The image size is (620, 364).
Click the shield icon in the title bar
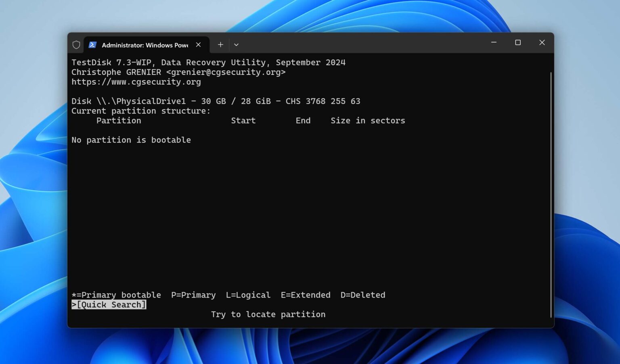tap(76, 45)
